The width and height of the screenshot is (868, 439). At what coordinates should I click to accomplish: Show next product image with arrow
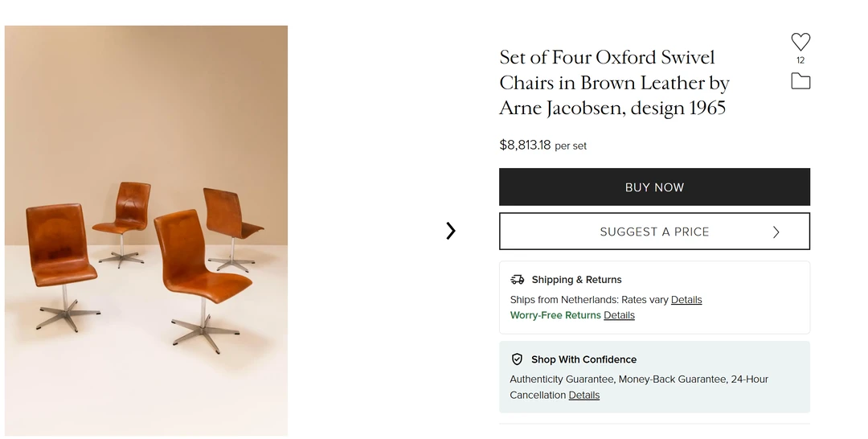coord(451,231)
